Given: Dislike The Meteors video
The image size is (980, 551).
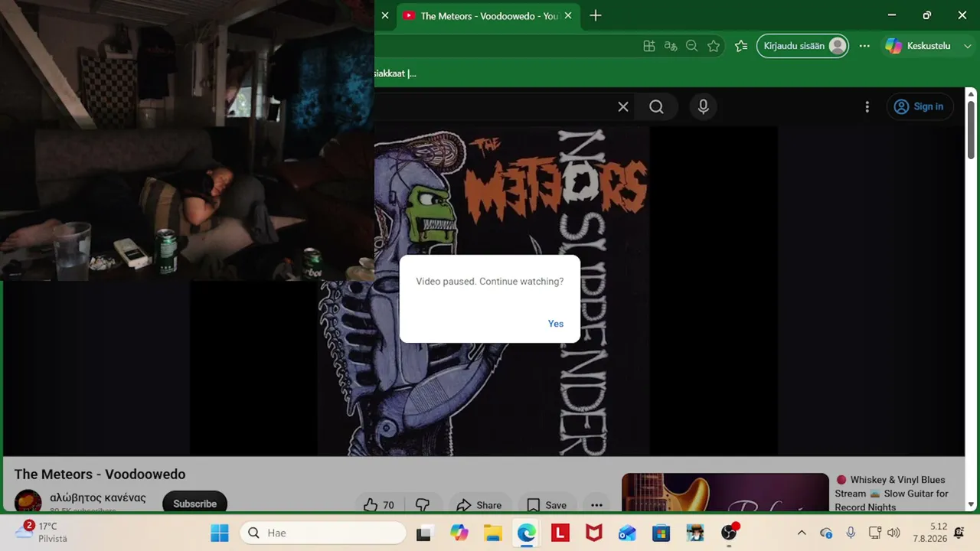Looking at the screenshot, I should (x=423, y=505).
